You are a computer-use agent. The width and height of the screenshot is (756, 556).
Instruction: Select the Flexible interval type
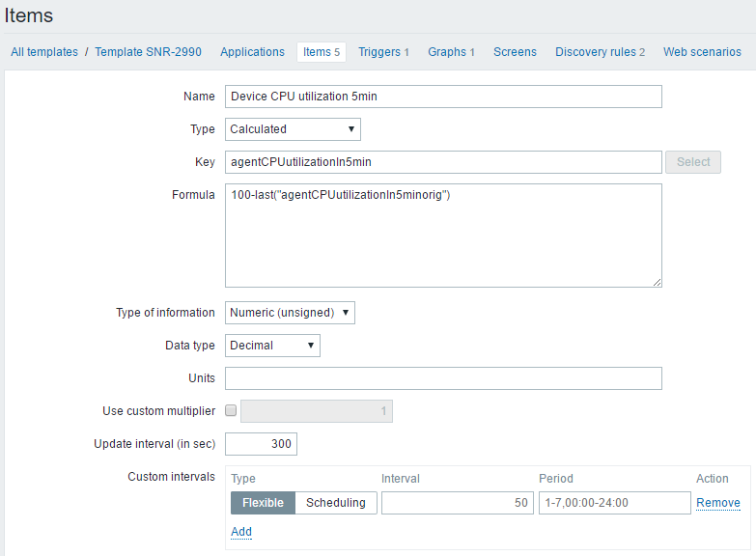(x=263, y=503)
